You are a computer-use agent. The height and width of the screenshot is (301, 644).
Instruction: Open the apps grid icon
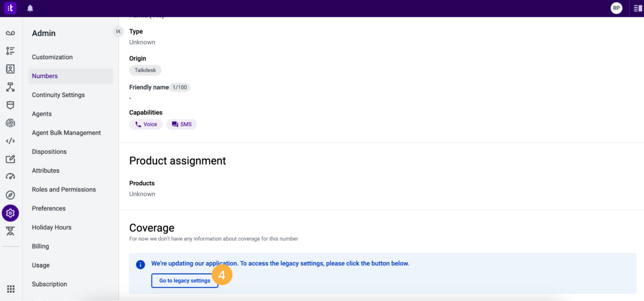[x=11, y=289]
